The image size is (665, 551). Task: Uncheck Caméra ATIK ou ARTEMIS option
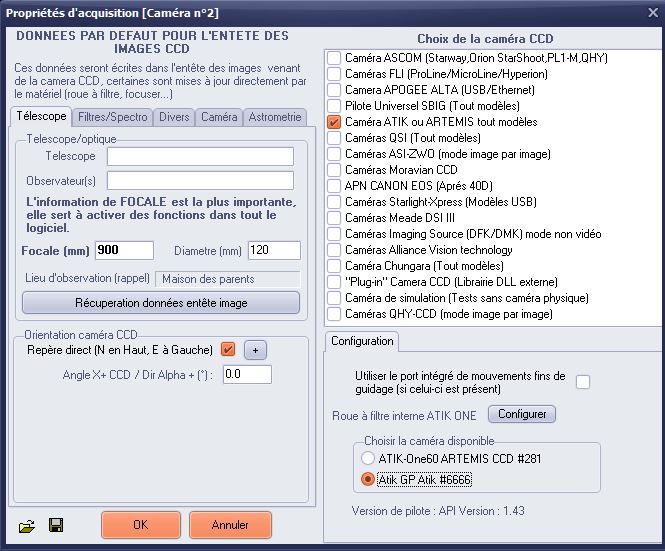[334, 122]
